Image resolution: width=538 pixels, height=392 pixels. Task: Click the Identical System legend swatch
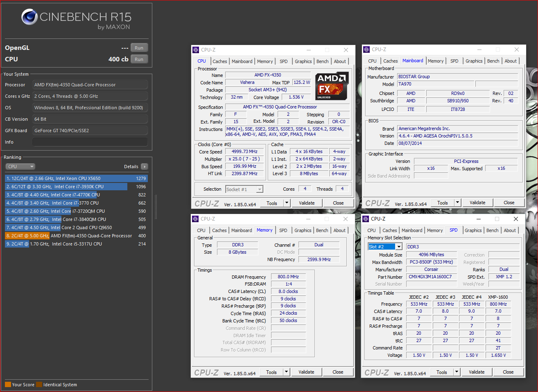coord(39,385)
